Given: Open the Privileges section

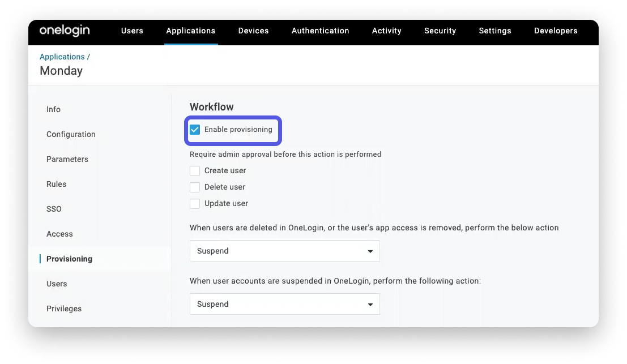Looking at the screenshot, I should [64, 309].
